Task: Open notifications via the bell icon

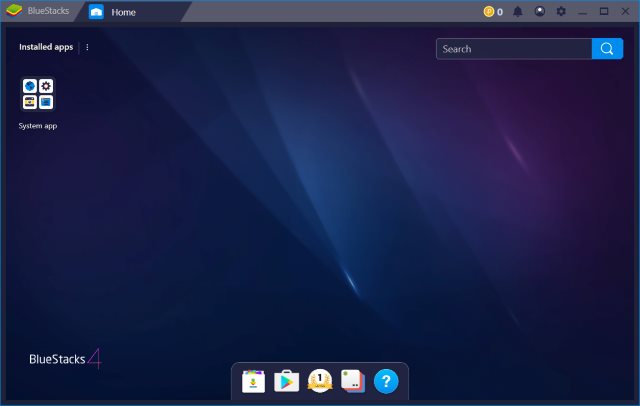Action: tap(518, 12)
